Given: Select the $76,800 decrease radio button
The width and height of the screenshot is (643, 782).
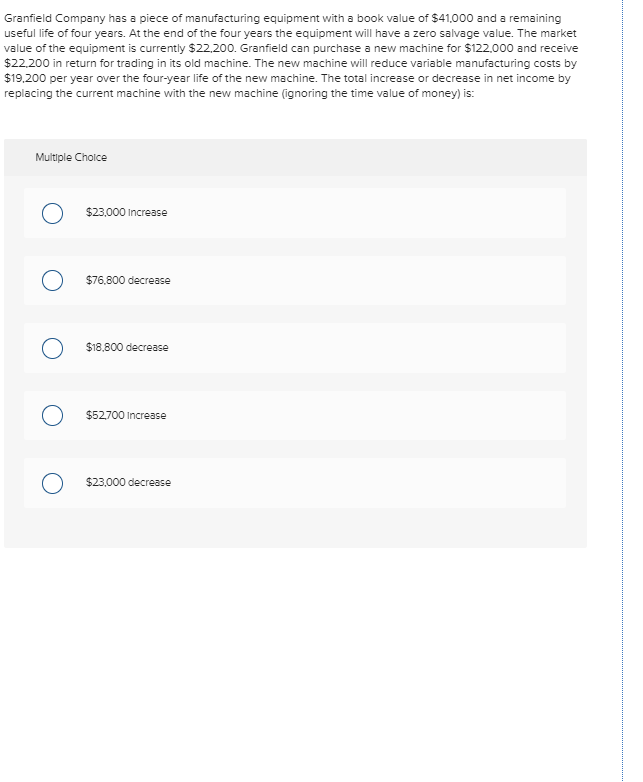Looking at the screenshot, I should pyautogui.click(x=52, y=280).
